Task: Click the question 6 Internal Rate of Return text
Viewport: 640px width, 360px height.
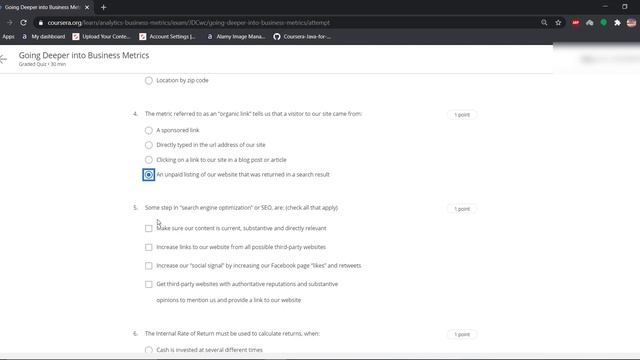Action: pos(232,334)
